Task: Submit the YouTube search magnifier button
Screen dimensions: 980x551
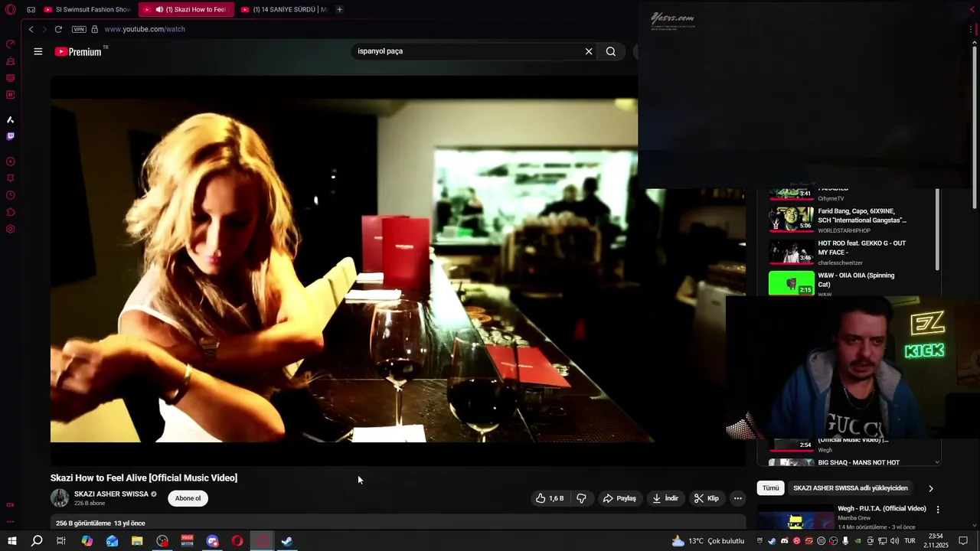Action: tap(611, 51)
